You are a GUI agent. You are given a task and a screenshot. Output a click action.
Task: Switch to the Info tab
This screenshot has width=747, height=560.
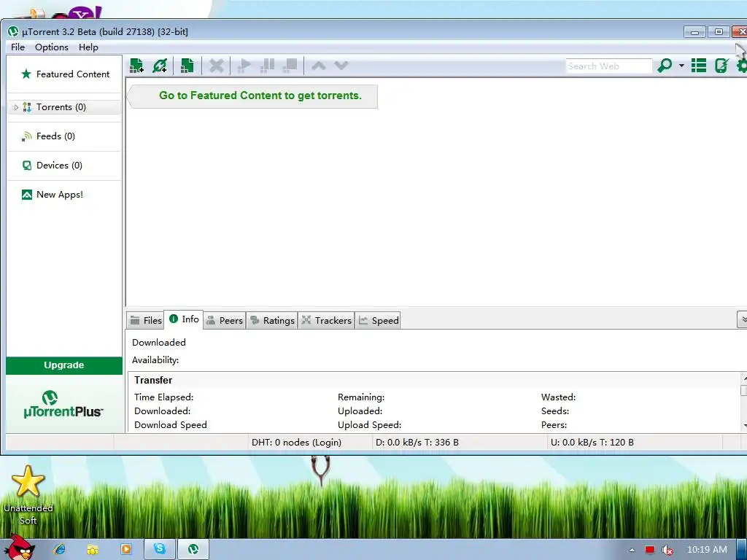coord(184,319)
